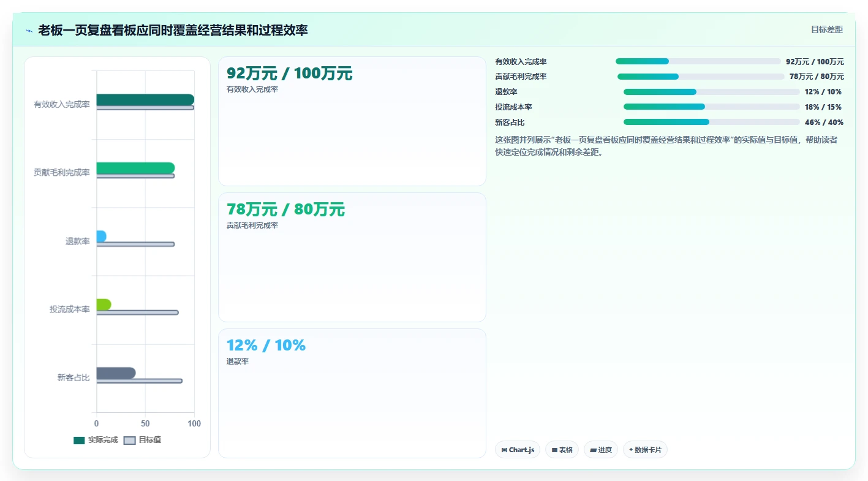
Task: Toggle the 目标值 legend entry
Action: [x=142, y=440]
